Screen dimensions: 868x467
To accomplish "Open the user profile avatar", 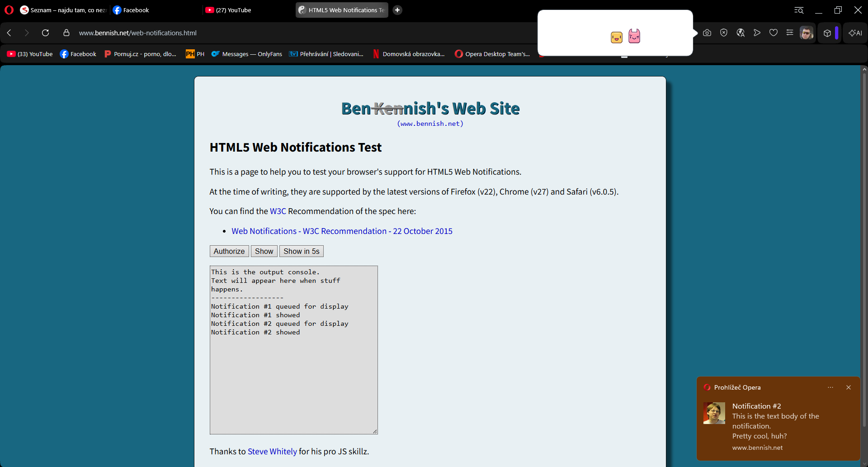I will (806, 33).
